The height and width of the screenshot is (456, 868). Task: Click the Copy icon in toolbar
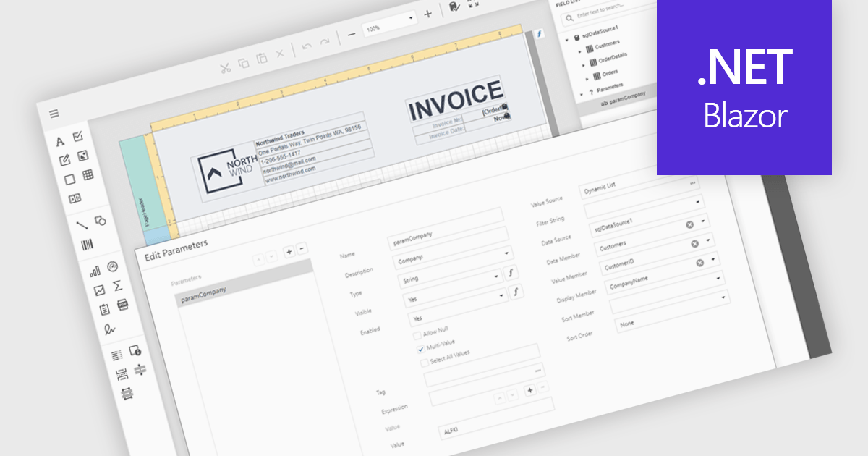point(243,64)
